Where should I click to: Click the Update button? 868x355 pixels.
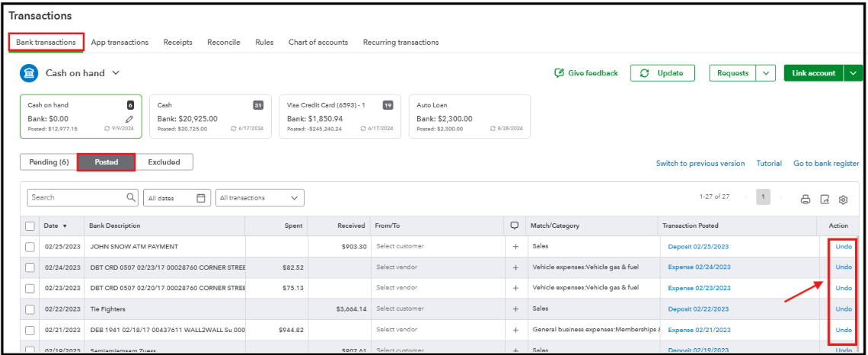(662, 73)
